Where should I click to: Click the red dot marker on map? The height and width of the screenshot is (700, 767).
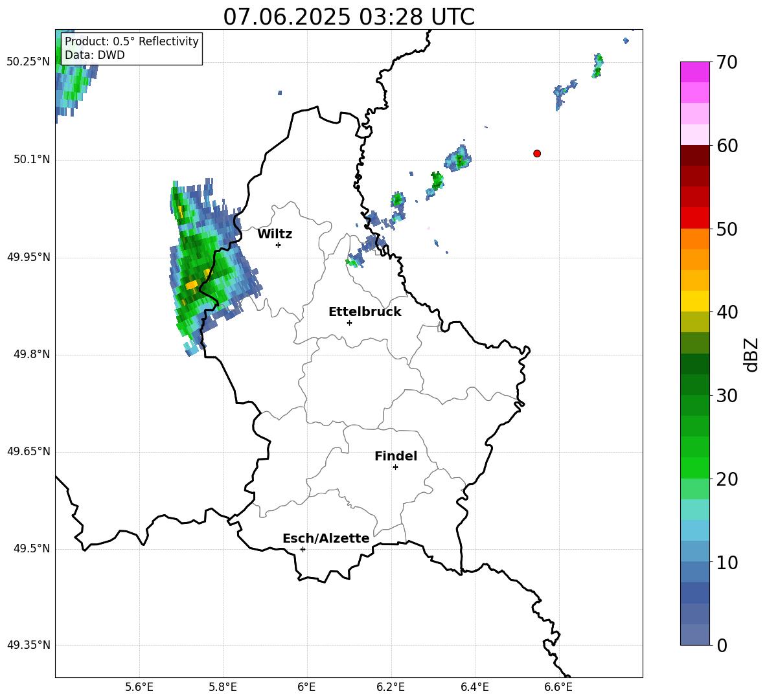coord(537,153)
